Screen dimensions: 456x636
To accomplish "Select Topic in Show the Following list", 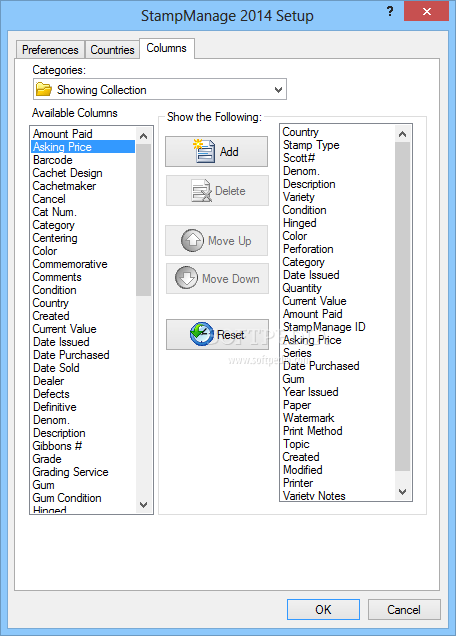I will [x=338, y=444].
